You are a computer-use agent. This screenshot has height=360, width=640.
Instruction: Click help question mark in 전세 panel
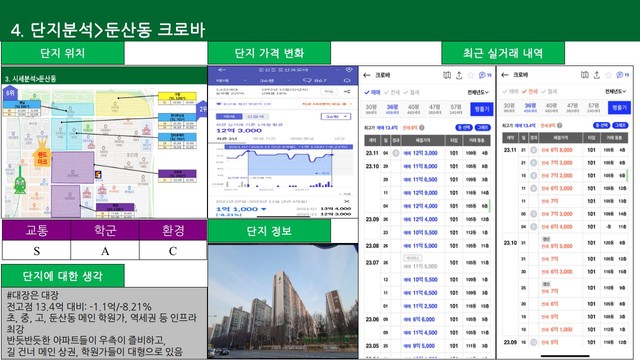(x=559, y=125)
